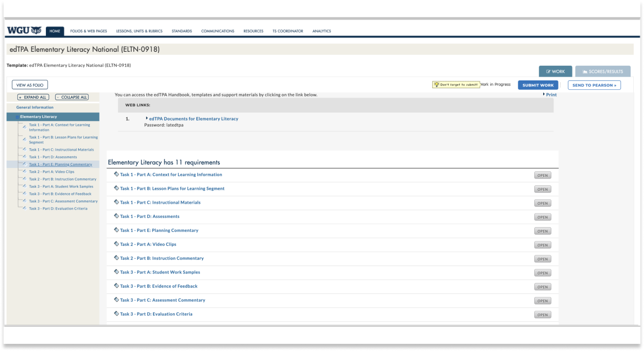This screenshot has height=351, width=644.
Task: Click tag icon beside Task 3 - Part C requirement
Action: coord(116,300)
